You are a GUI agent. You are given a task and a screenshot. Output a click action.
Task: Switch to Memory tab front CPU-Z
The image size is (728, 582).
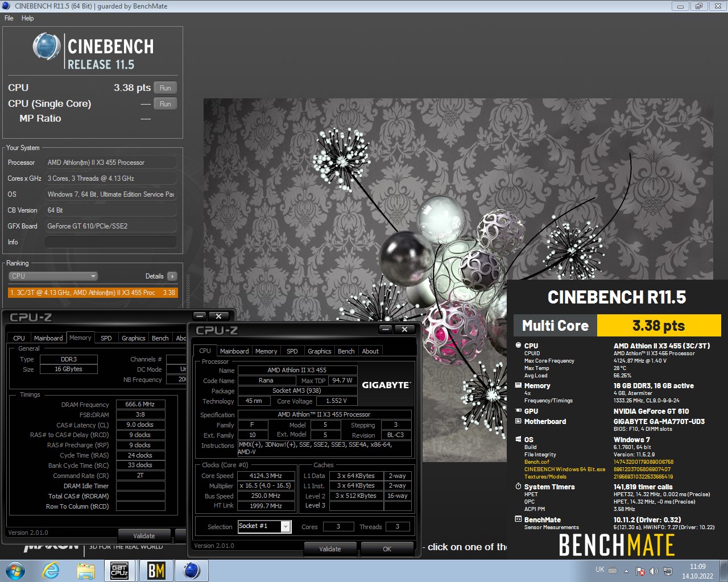(266, 351)
